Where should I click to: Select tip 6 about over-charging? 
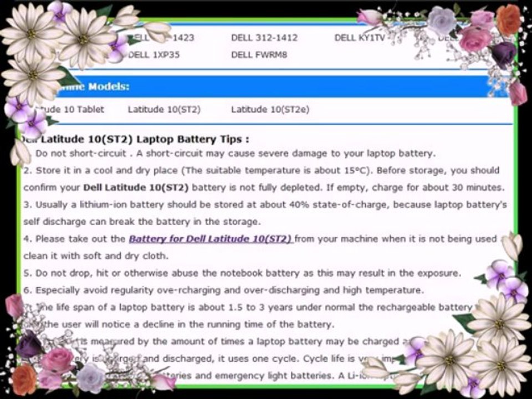[x=223, y=290]
